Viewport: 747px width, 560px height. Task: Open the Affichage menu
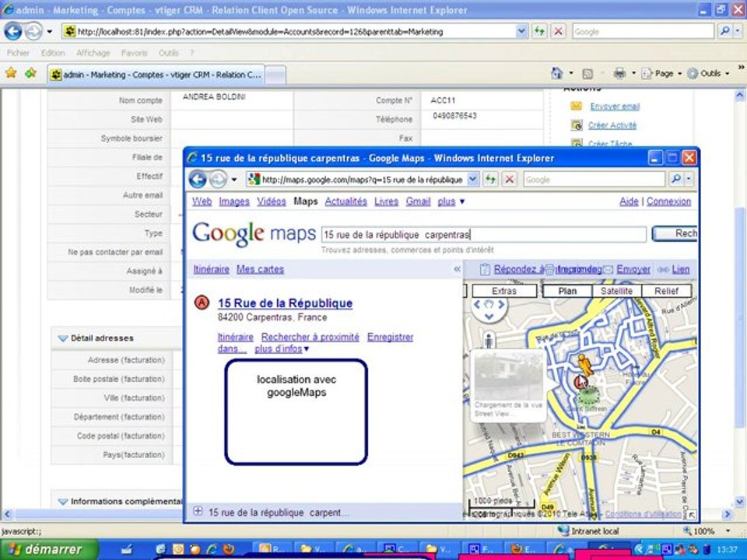[93, 53]
